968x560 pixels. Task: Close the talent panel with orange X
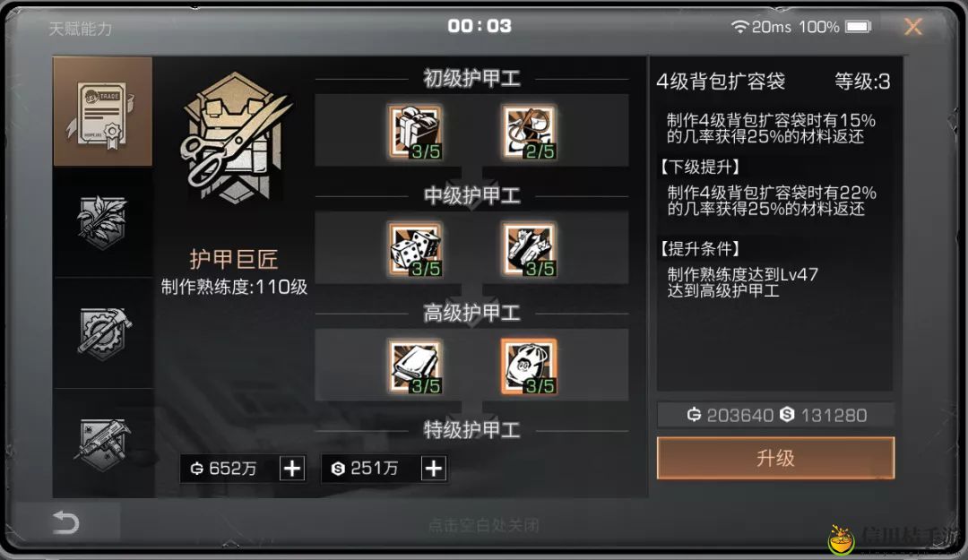pyautogui.click(x=913, y=27)
